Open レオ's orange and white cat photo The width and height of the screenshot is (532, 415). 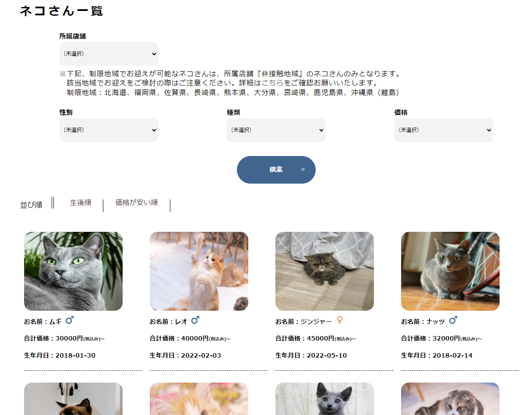[x=199, y=271]
